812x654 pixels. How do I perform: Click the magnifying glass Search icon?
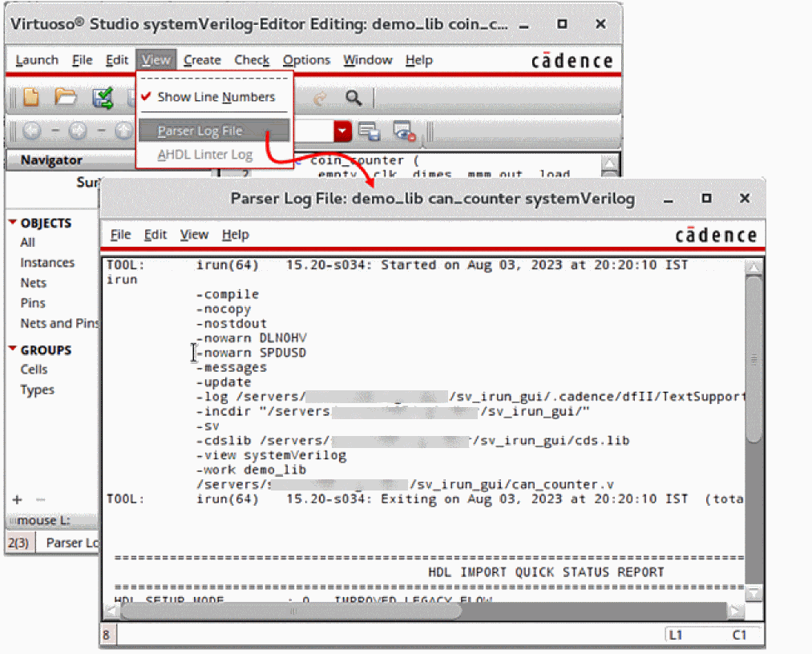(353, 97)
